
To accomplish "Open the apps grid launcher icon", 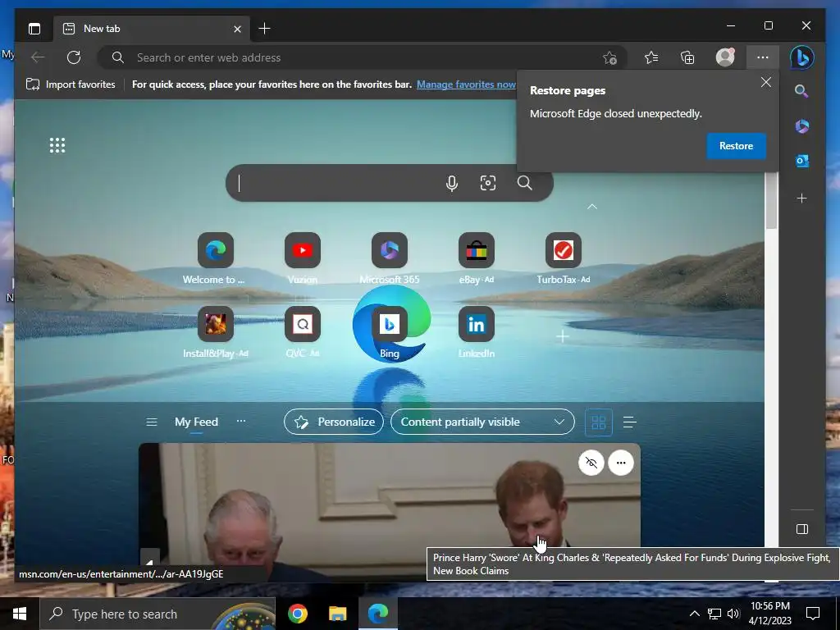I will click(x=57, y=145).
